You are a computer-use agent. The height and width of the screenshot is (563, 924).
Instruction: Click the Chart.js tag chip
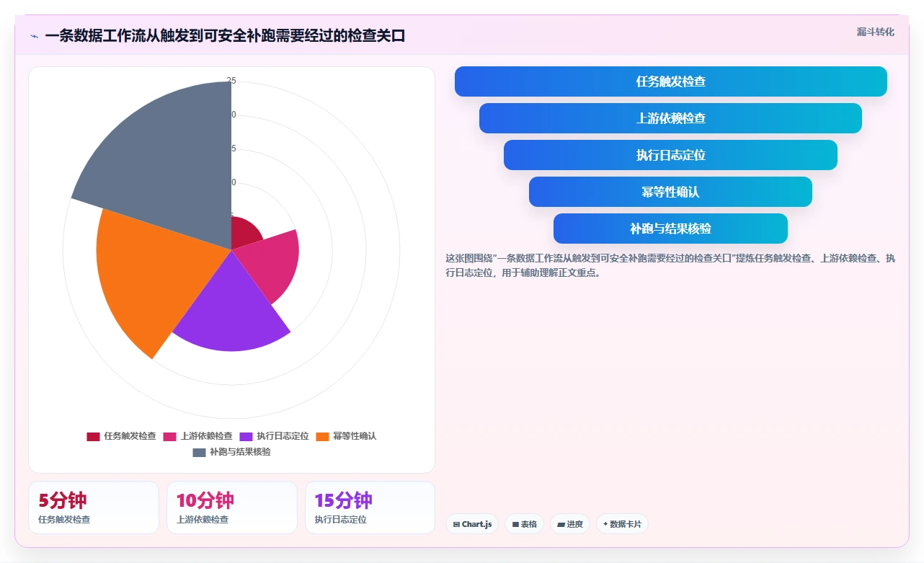[x=472, y=524]
